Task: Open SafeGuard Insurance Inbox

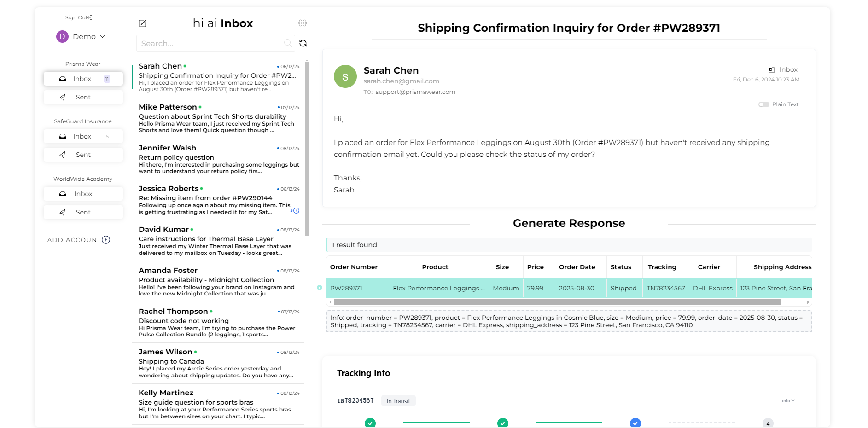Action: coord(83,136)
